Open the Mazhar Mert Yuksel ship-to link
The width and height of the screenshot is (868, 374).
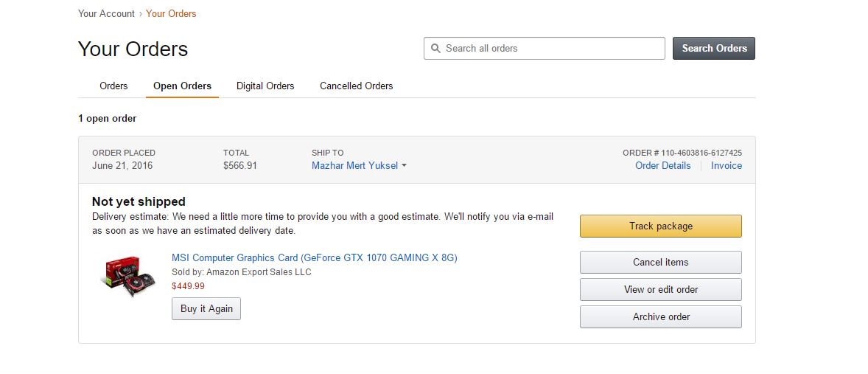(x=354, y=166)
